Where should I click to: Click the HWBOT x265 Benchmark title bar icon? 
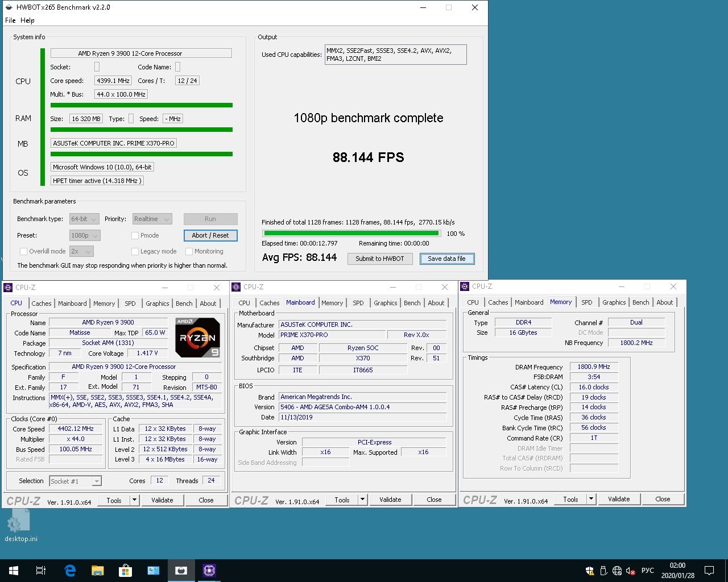(x=8, y=7)
